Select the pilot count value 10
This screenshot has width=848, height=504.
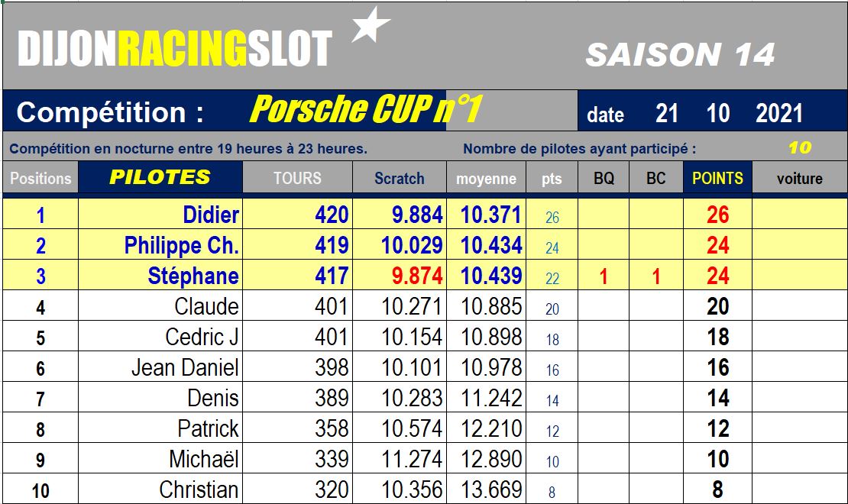[x=800, y=147]
